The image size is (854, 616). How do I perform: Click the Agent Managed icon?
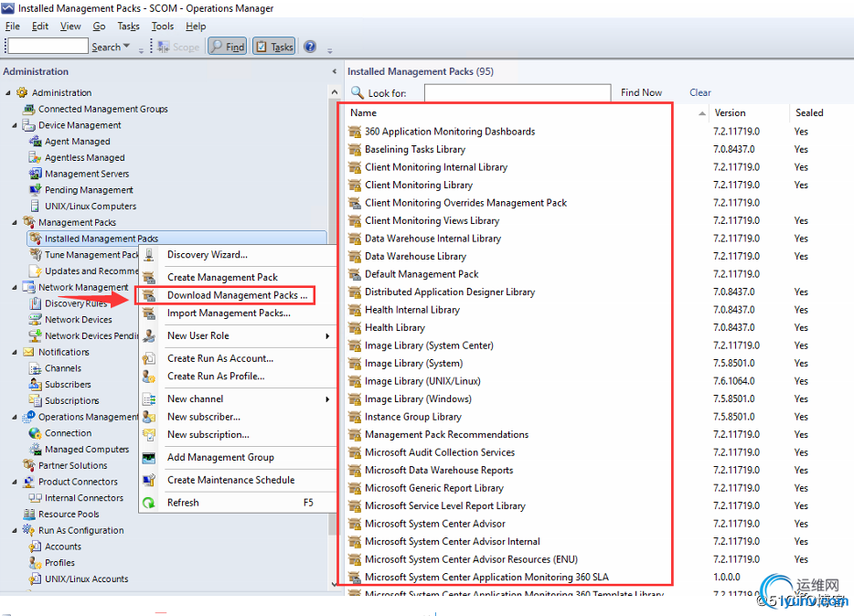pyautogui.click(x=35, y=142)
